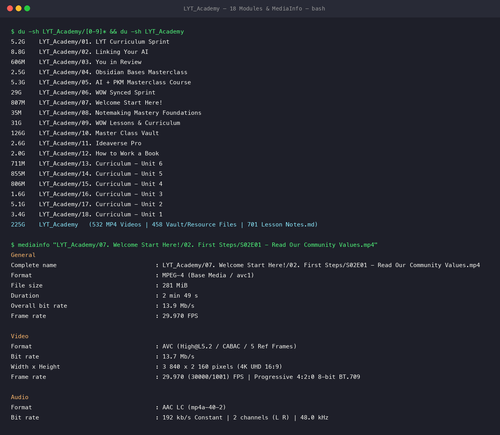
Task: Click the 10. Master Class Vault line
Action: pos(85,133)
